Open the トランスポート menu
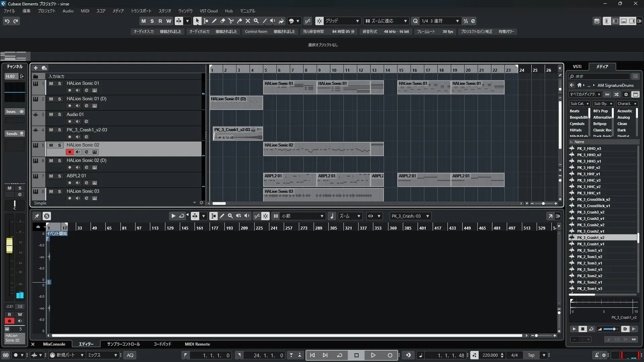 coord(141,11)
